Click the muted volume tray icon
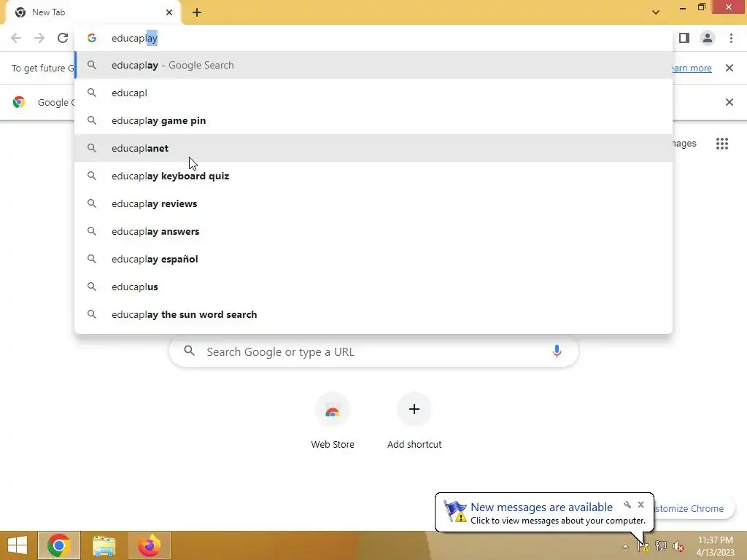 pos(678,546)
